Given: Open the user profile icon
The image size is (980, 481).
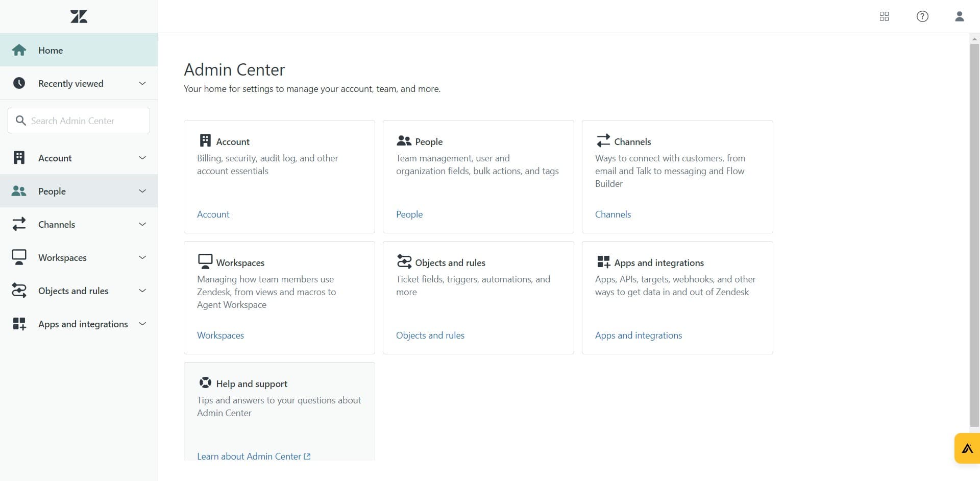Looking at the screenshot, I should 959,16.
